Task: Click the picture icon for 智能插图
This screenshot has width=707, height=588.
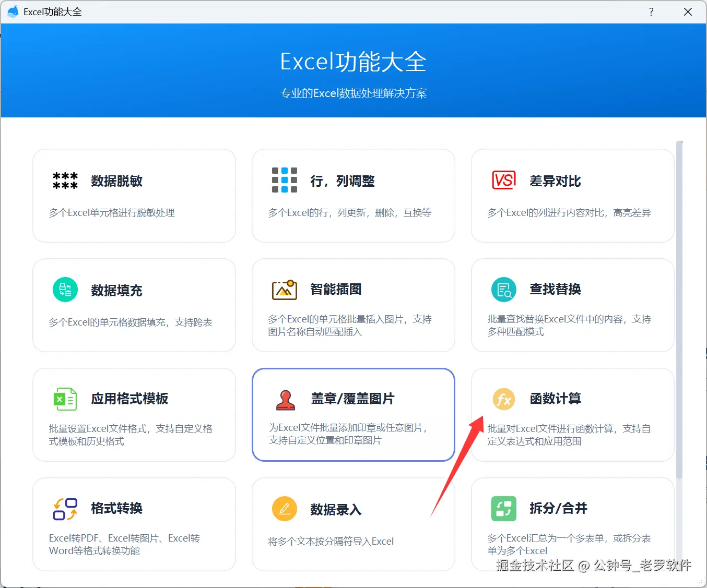Action: (285, 290)
